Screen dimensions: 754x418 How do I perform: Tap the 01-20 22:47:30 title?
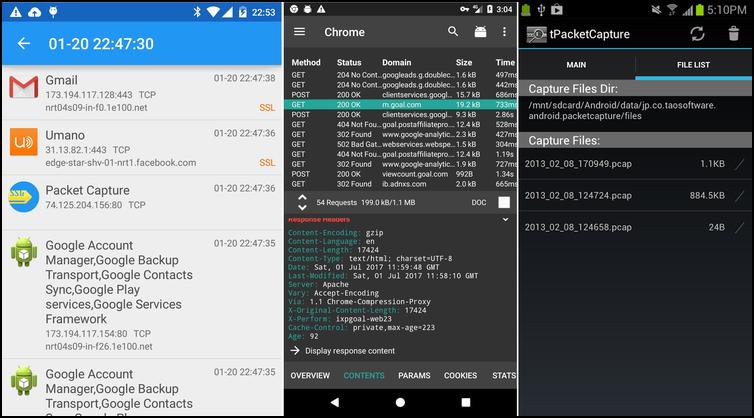(x=101, y=44)
